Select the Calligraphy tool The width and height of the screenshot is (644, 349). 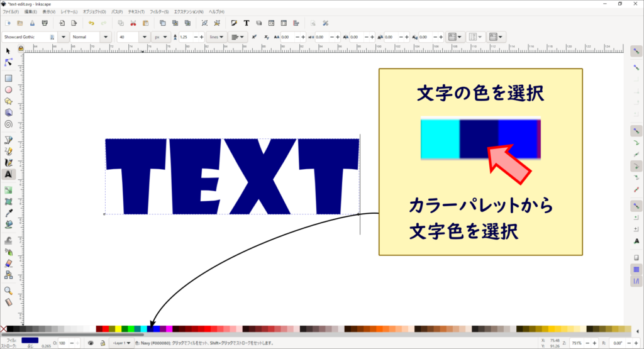click(8, 163)
